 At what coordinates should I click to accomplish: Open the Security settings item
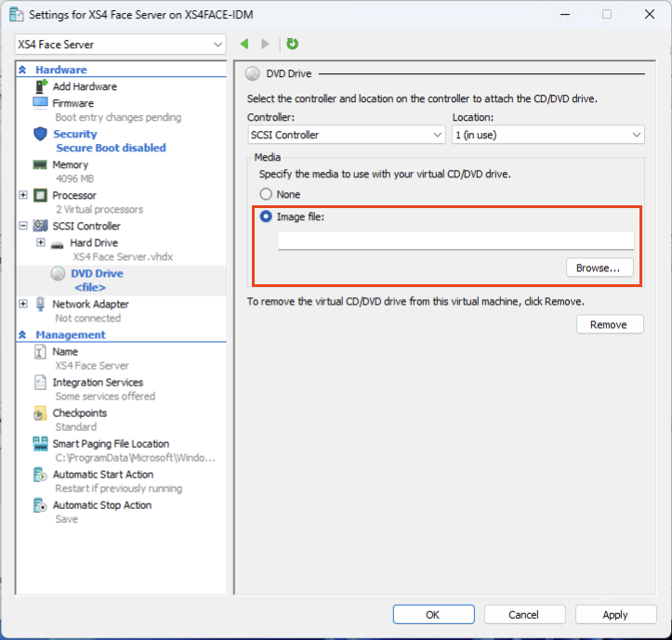click(75, 134)
